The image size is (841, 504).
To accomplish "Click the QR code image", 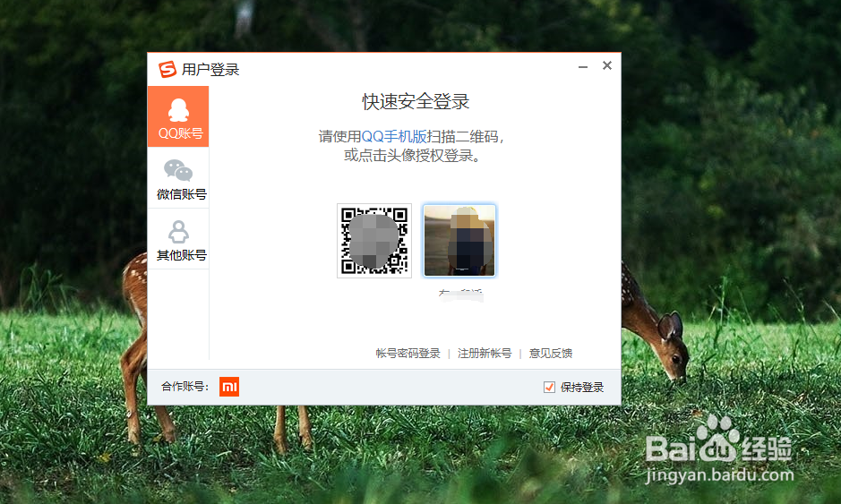I will tap(374, 241).
